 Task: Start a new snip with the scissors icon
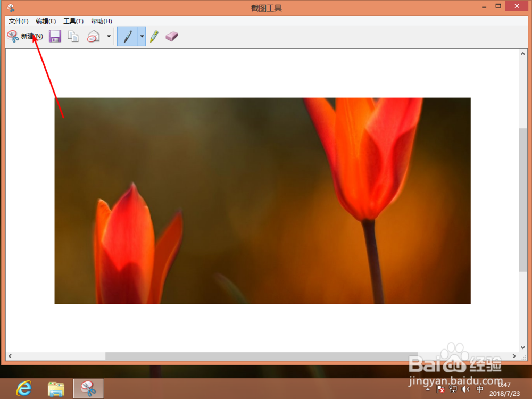[x=12, y=36]
